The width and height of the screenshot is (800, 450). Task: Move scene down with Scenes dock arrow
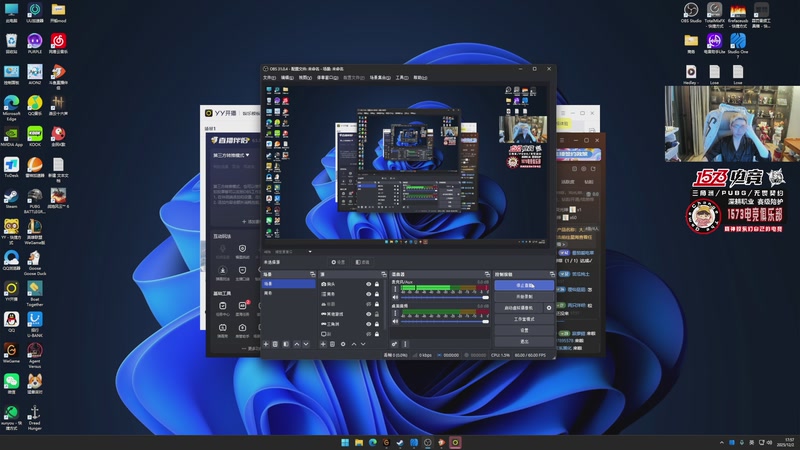pos(306,344)
